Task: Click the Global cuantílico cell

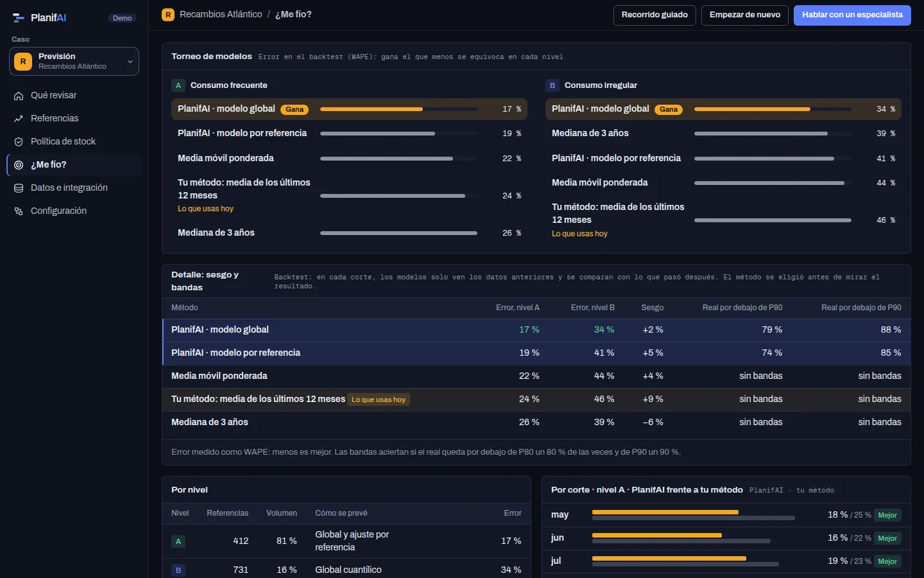Action: [348, 570]
